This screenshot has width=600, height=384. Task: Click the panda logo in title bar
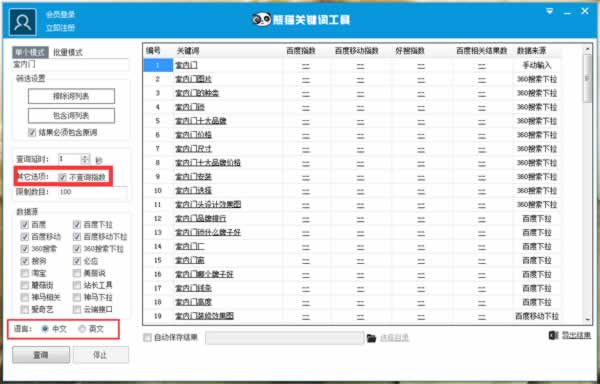click(262, 19)
